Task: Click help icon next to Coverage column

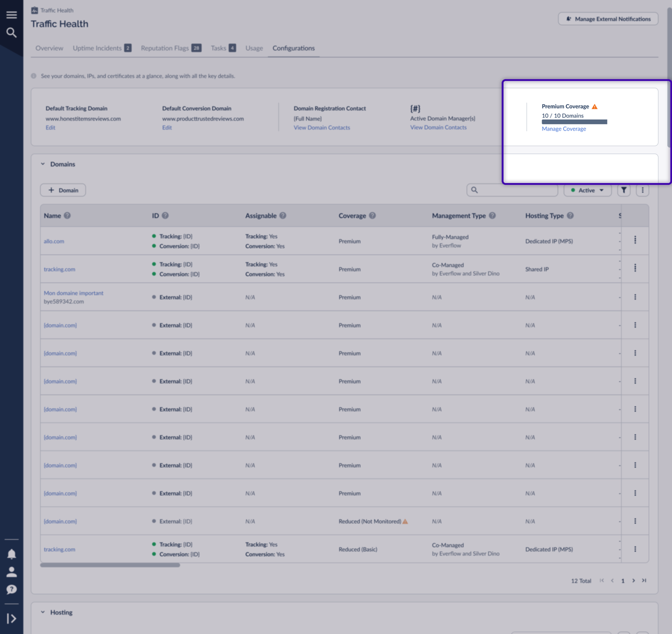Action: tap(372, 216)
